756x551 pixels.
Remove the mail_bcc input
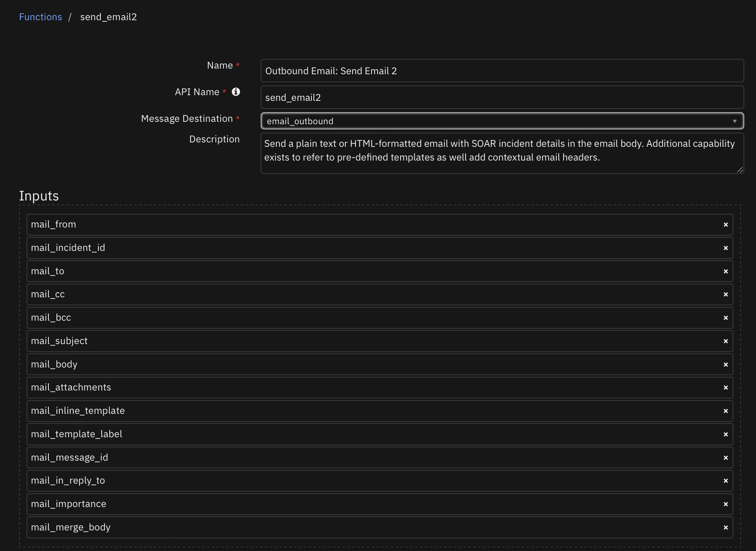726,318
